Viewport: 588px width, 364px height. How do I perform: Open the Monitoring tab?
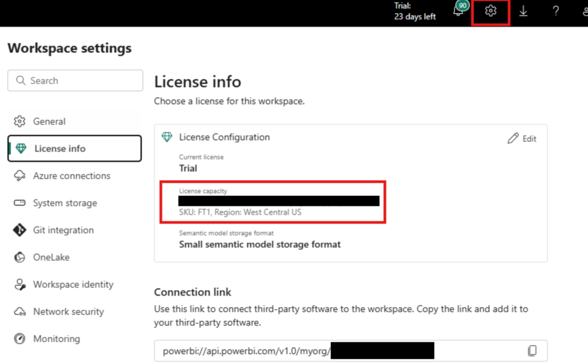[x=74, y=339]
